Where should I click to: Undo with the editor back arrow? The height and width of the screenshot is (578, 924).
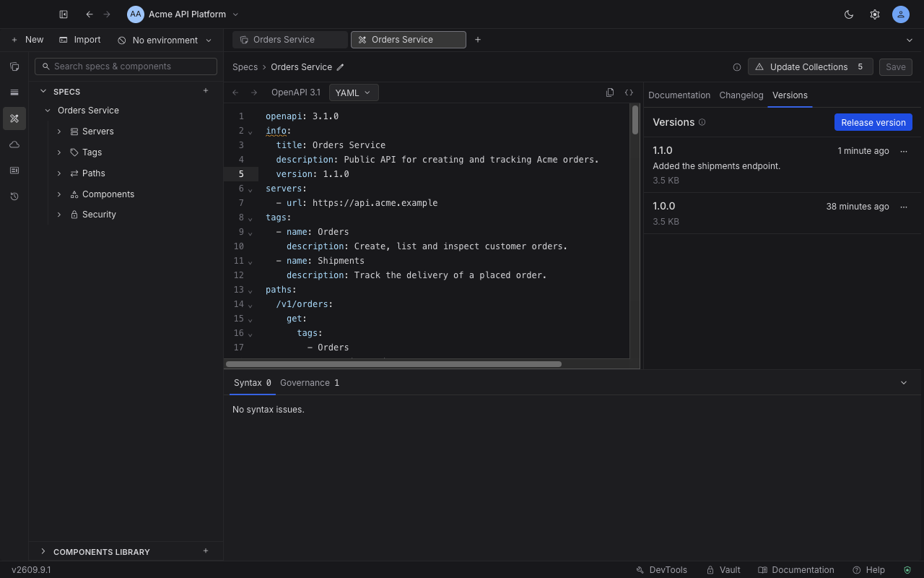(x=235, y=92)
